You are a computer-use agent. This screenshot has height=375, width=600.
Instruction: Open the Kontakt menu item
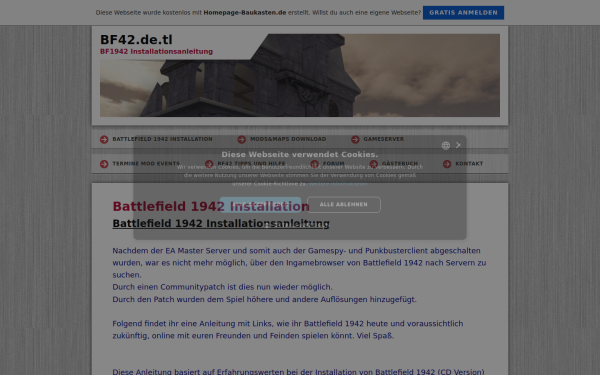[x=469, y=164]
